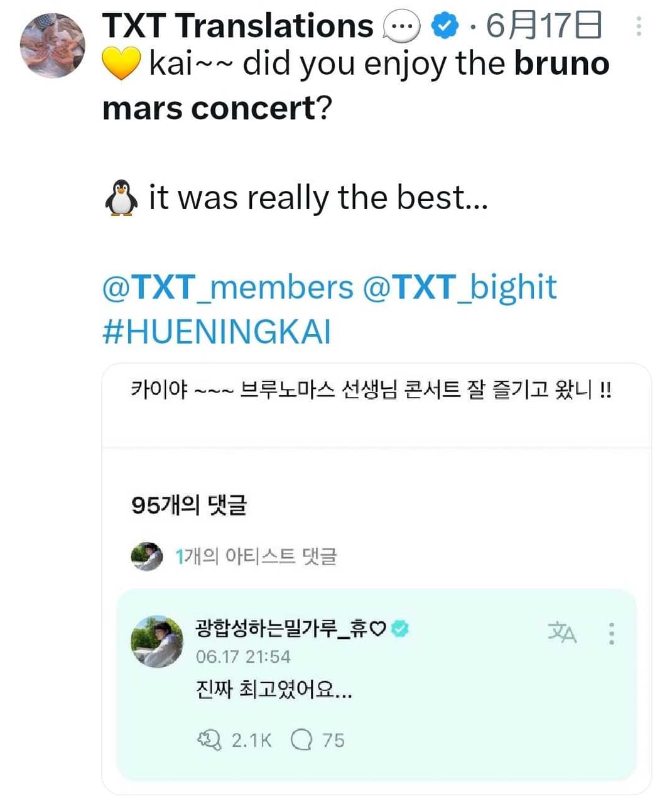
Task: Open the artist comment's vertical dots menu
Action: tap(611, 633)
